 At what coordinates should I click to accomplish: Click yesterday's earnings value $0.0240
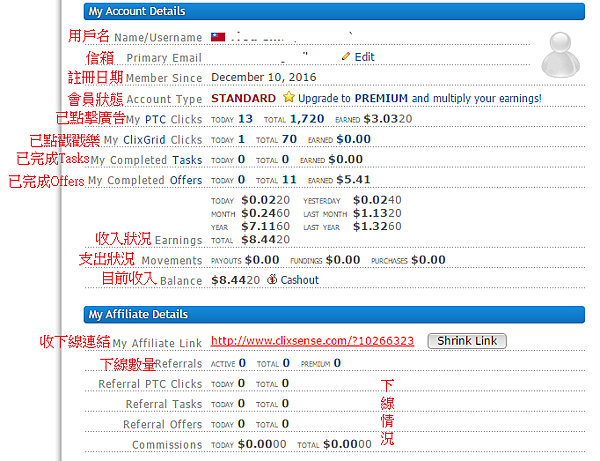pos(377,200)
